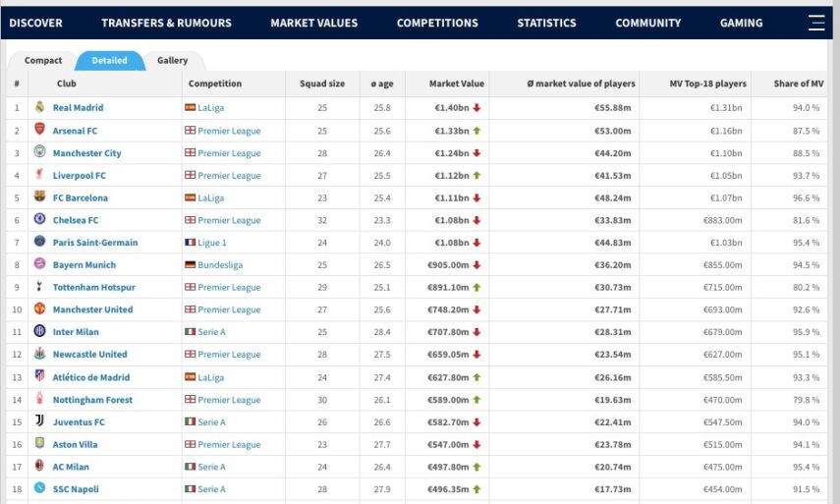The width and height of the screenshot is (840, 504).
Task: Open the Liverpool FC club link
Action: [x=79, y=176]
